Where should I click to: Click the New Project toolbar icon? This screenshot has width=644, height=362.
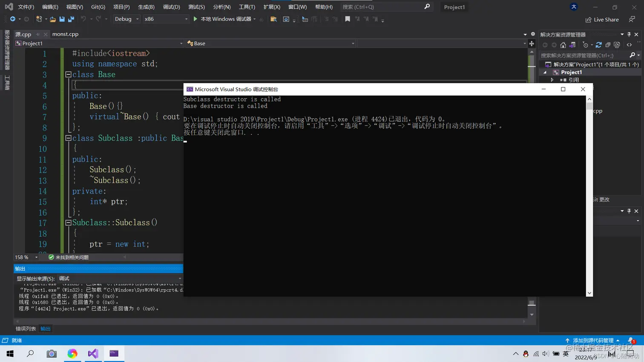39,19
